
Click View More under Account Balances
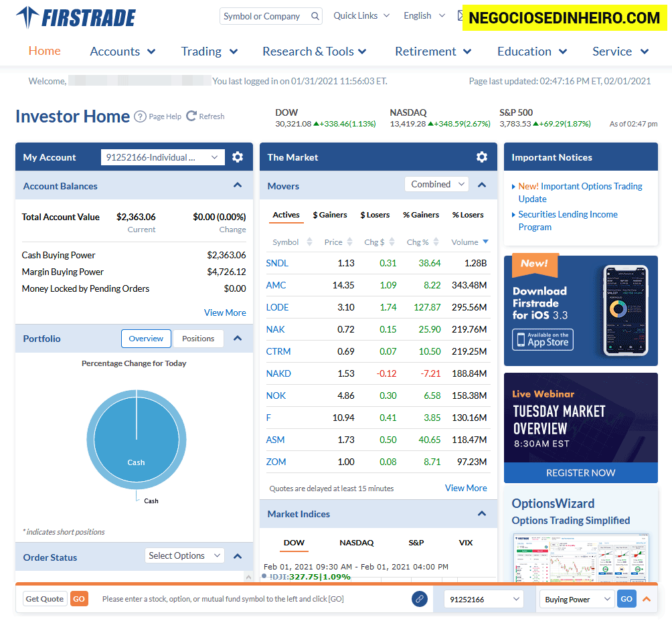click(x=225, y=313)
